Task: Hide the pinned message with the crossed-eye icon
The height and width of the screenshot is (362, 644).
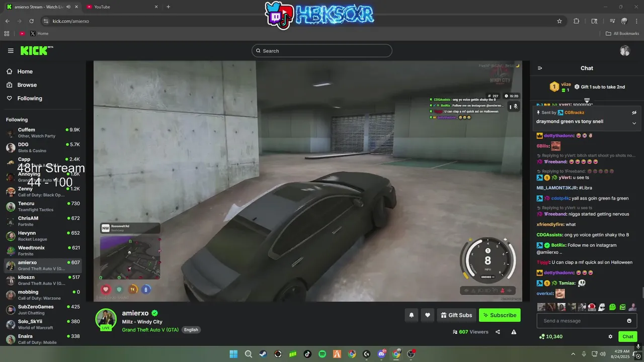Action: [x=634, y=113]
